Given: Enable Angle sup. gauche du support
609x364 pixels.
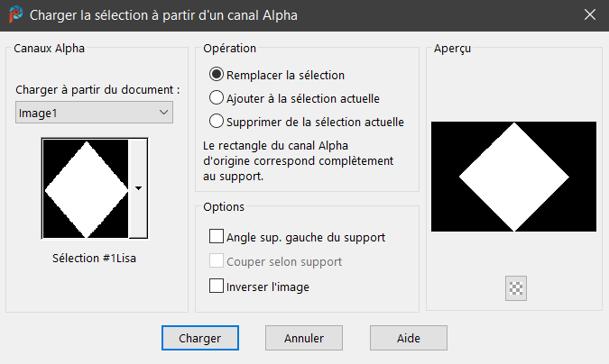Looking at the screenshot, I should tap(217, 237).
